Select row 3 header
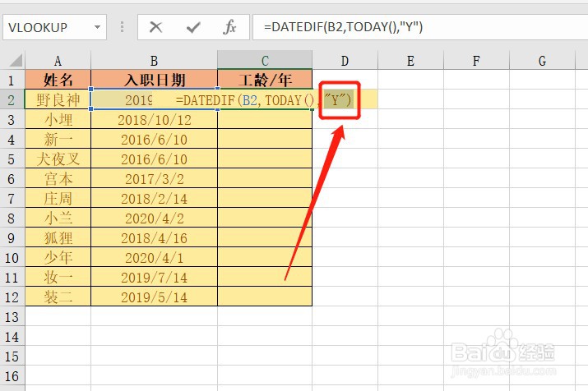 coord(12,119)
